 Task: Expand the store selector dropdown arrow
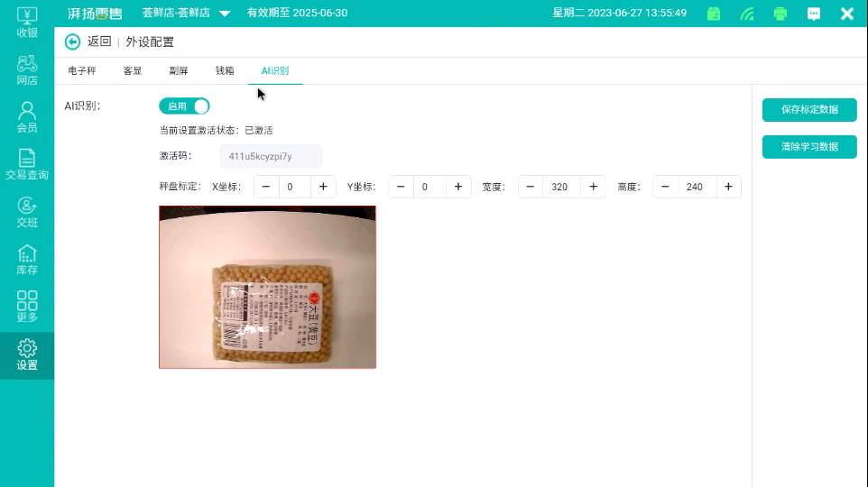225,14
